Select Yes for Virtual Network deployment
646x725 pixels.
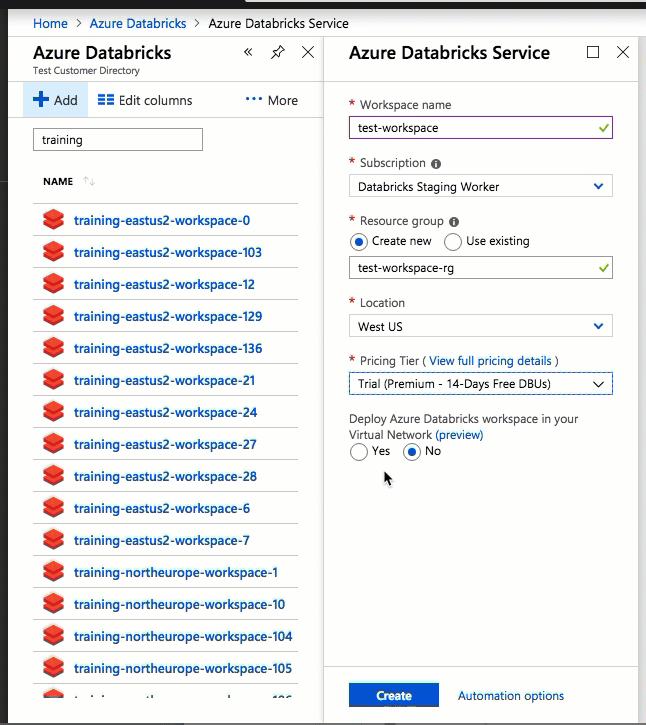point(359,452)
